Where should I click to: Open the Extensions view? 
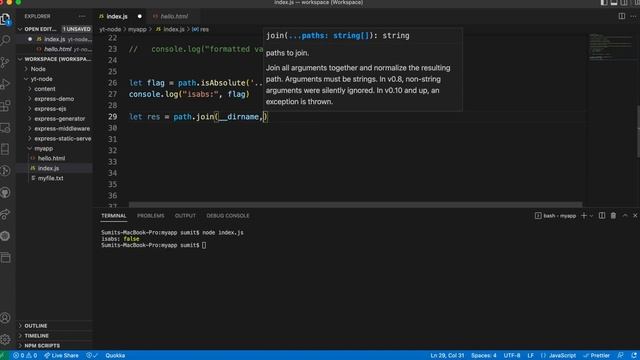point(6,106)
